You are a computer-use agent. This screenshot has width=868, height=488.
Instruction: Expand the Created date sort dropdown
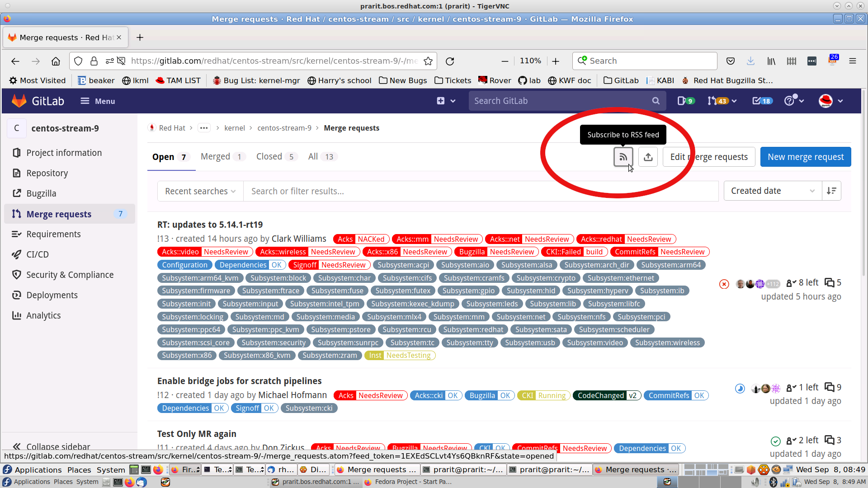tap(772, 191)
